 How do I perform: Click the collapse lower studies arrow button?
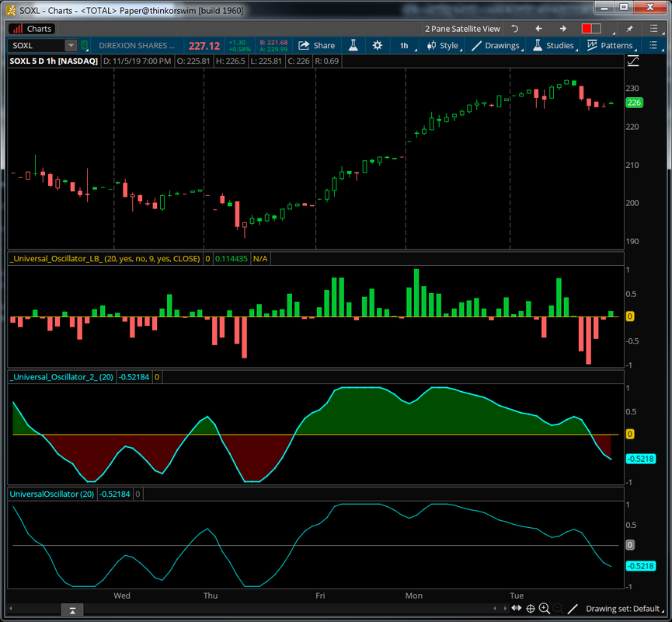click(x=72, y=610)
